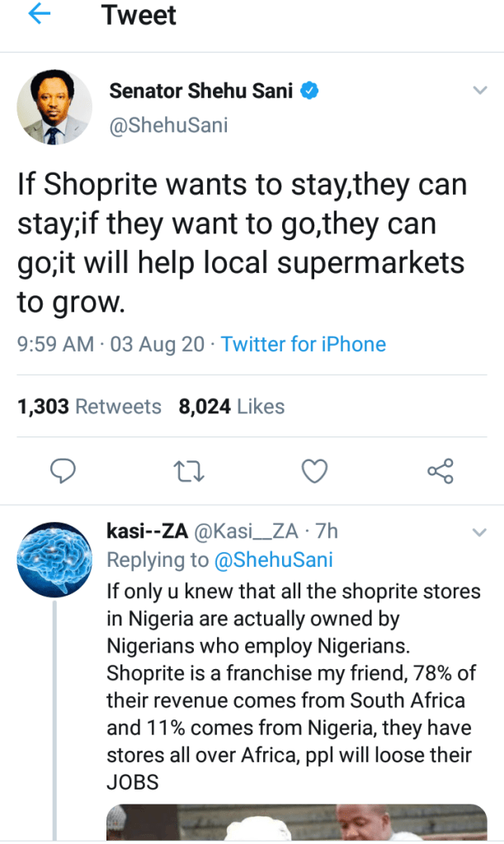
Task: Expand options chevron on kasi--ZA reply
Action: click(x=479, y=532)
